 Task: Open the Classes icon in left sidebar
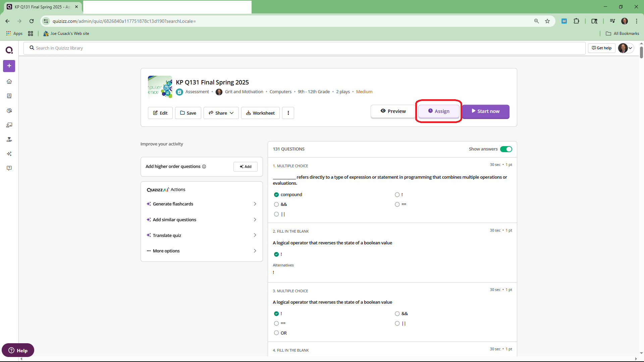(9, 125)
